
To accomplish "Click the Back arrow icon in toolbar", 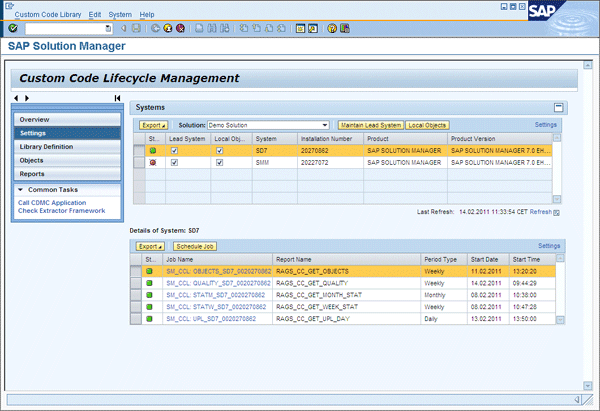I will 155,28.
